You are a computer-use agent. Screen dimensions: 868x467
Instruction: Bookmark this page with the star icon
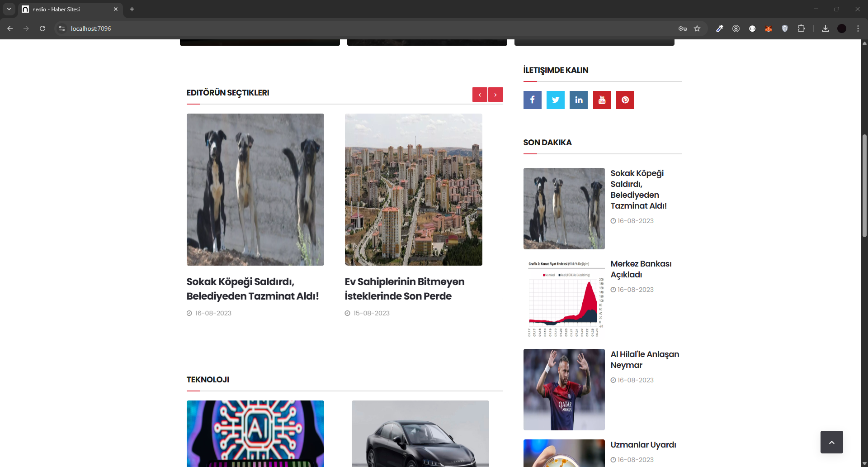click(697, 29)
